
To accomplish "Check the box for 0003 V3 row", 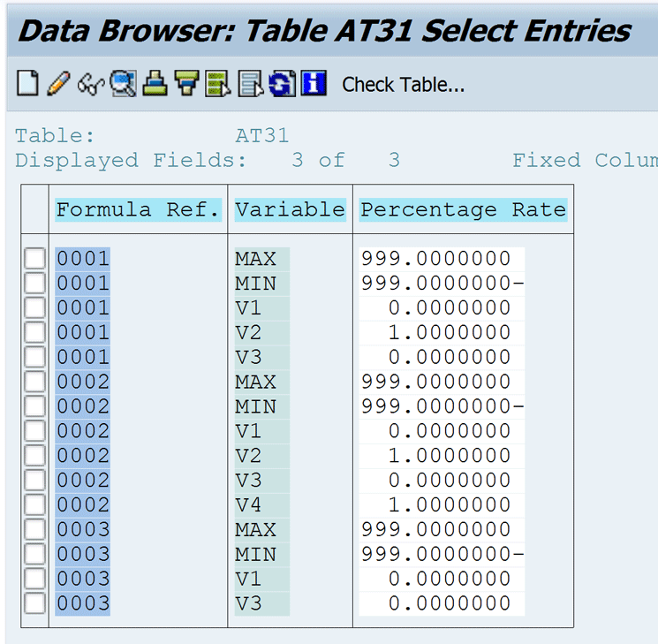I will [x=34, y=603].
